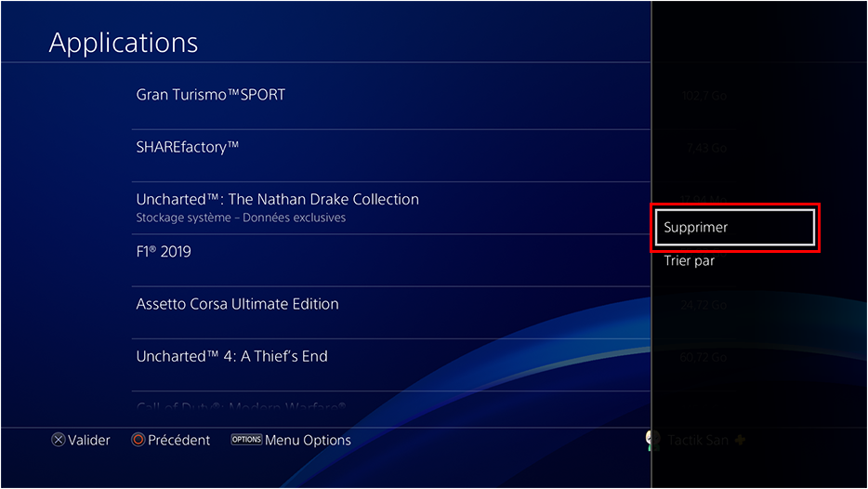
Task: Click the X Valider button icon
Action: [59, 440]
